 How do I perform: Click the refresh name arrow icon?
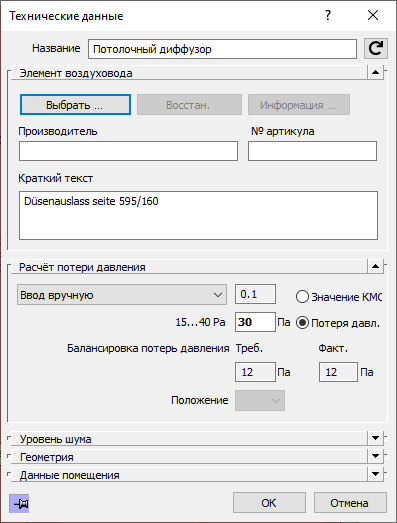pos(376,49)
